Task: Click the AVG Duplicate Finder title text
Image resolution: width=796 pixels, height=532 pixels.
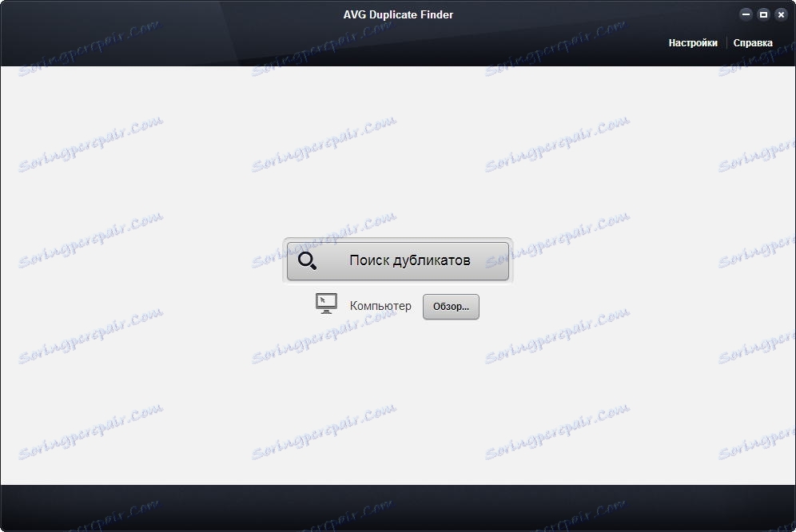Action: click(398, 14)
